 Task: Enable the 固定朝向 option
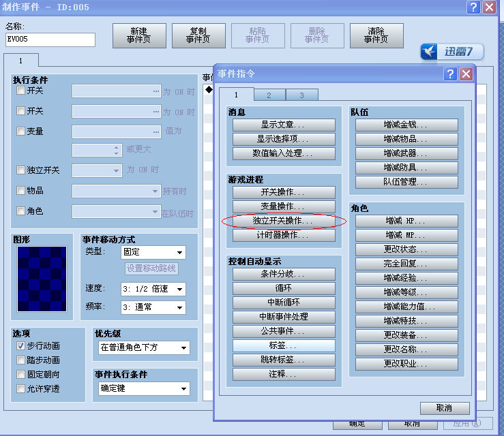pos(20,375)
